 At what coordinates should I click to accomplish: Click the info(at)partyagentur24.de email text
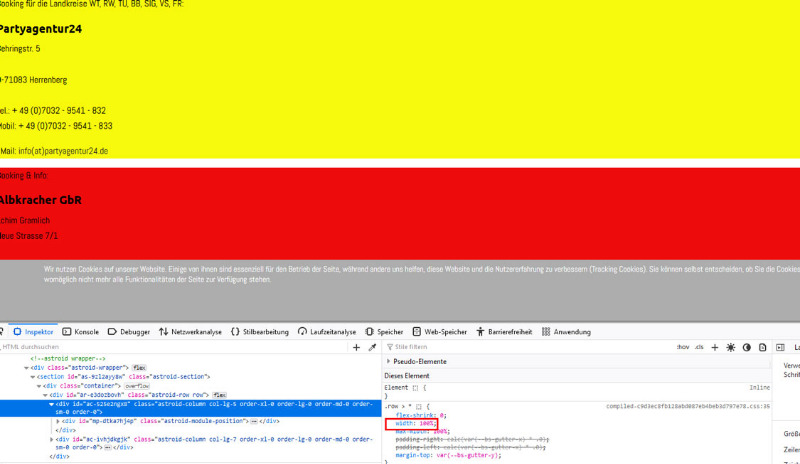[x=63, y=151]
